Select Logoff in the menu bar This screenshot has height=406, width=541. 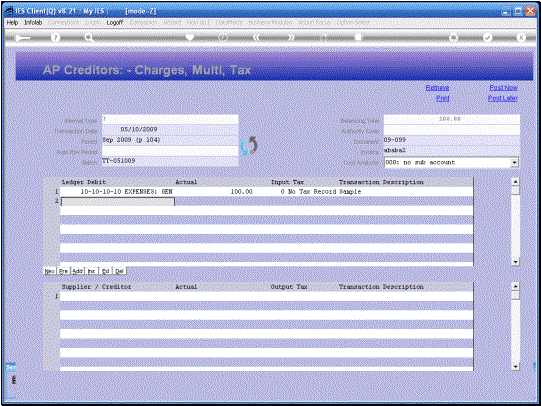(115, 22)
